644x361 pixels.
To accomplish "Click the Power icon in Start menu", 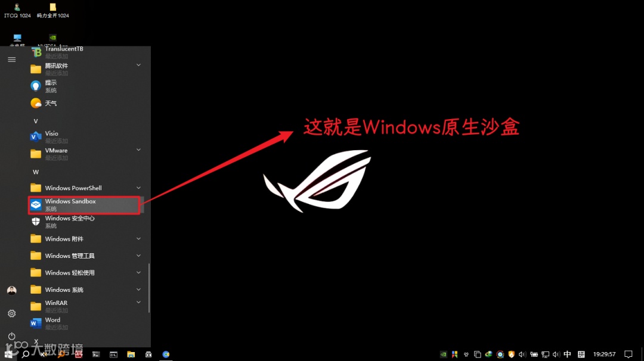I will coord(11,336).
